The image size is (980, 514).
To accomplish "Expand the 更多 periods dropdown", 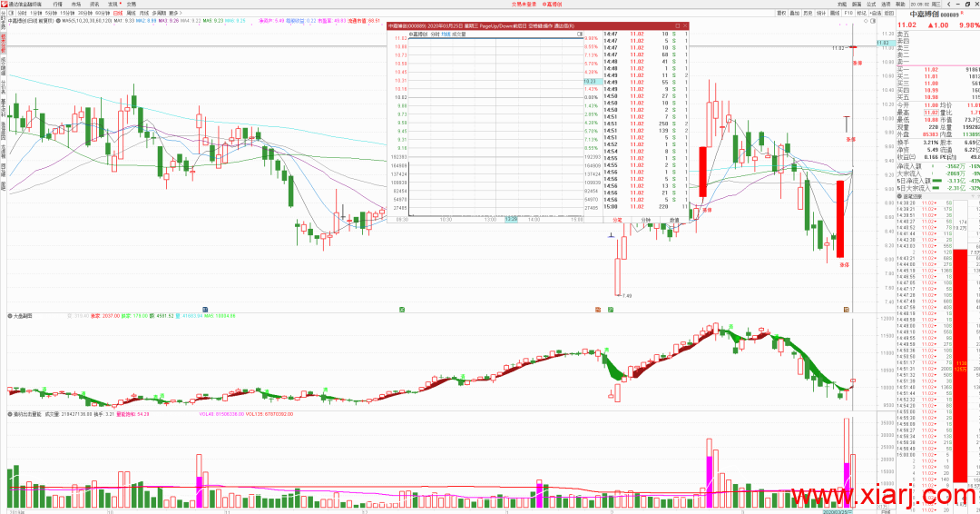I will coord(175,13).
